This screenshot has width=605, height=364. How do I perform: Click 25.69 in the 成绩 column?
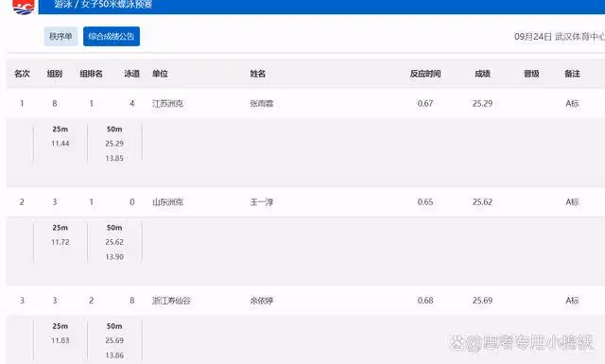pyautogui.click(x=482, y=301)
